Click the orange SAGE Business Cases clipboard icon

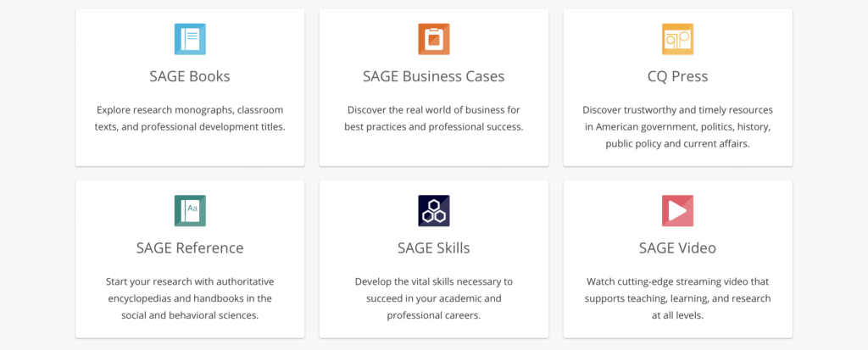[x=433, y=39]
